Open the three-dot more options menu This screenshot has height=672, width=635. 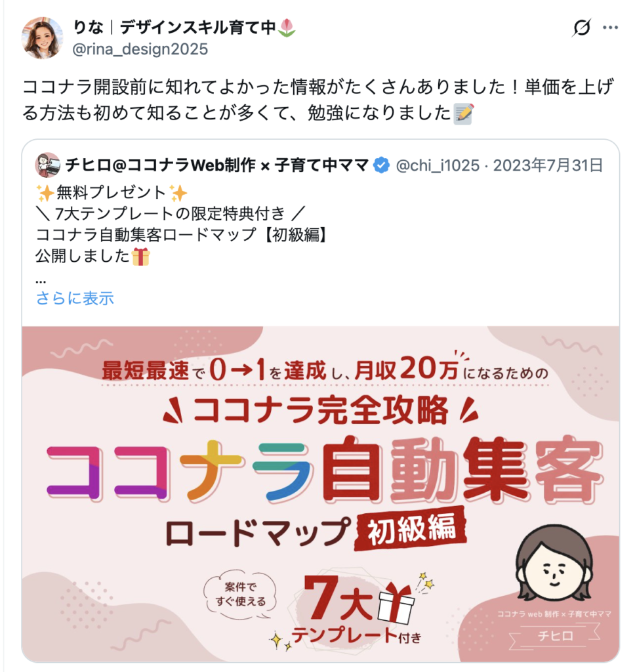(610, 28)
